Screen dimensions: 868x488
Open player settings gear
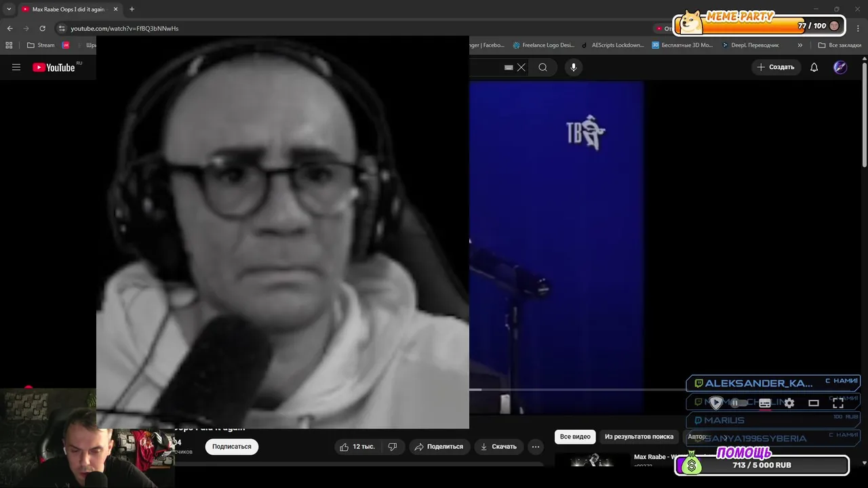click(789, 403)
